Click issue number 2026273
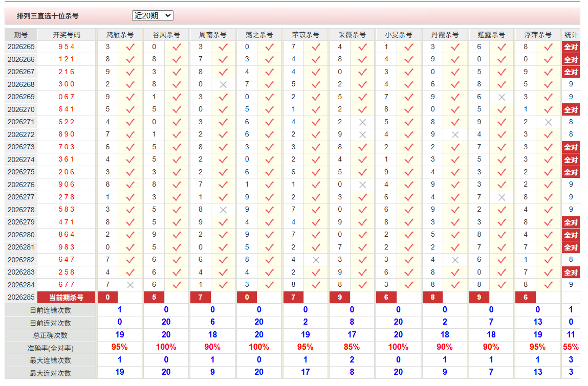Screen dimensions: 588x386 coord(21,147)
